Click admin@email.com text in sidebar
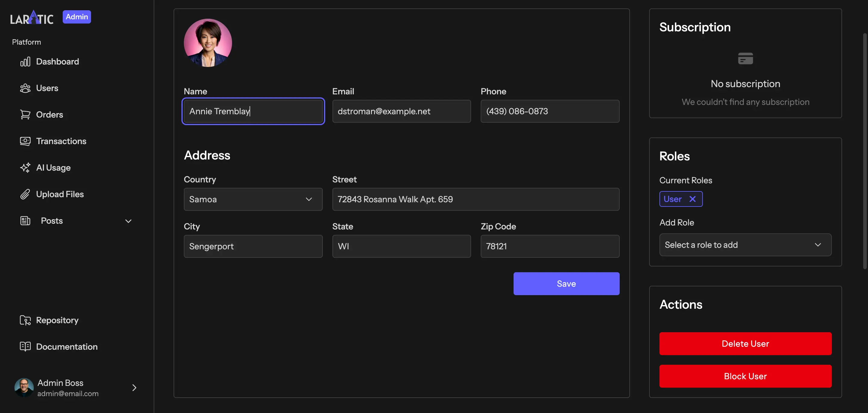The height and width of the screenshot is (413, 868). tap(68, 393)
